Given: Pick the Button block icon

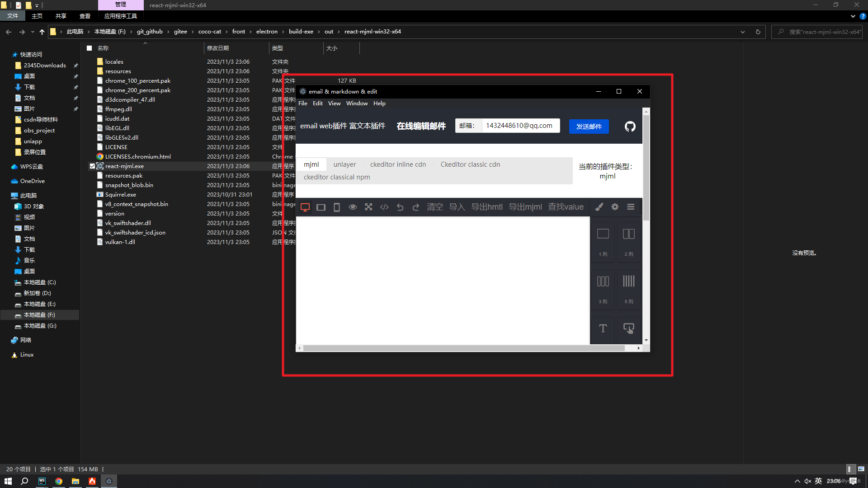Looking at the screenshot, I should 629,328.
